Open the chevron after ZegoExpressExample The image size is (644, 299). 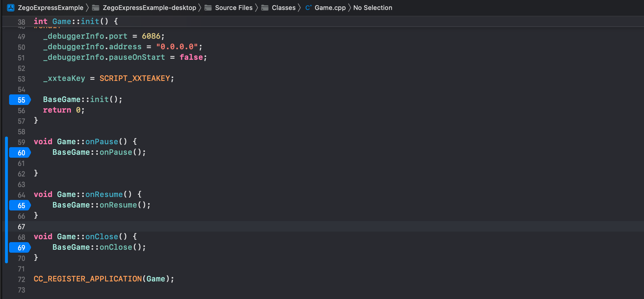88,8
